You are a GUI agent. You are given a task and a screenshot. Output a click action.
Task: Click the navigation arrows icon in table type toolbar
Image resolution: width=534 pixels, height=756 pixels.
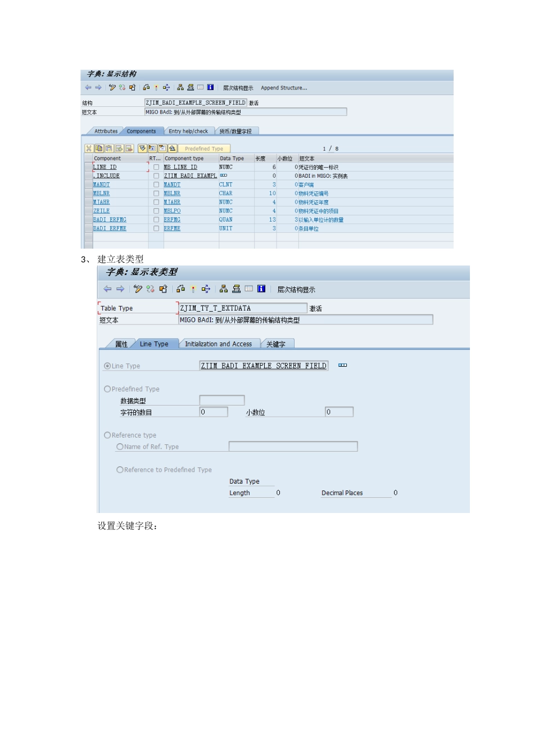pyautogui.click(x=206, y=289)
